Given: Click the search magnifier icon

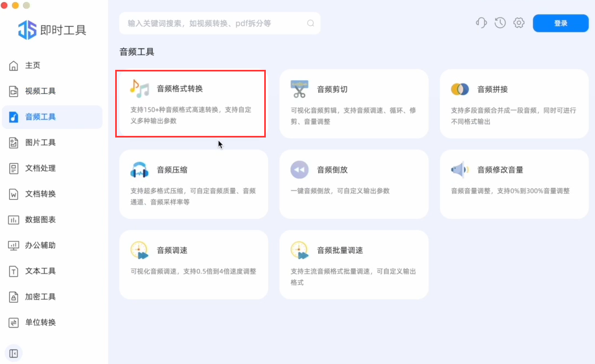Looking at the screenshot, I should coord(311,23).
